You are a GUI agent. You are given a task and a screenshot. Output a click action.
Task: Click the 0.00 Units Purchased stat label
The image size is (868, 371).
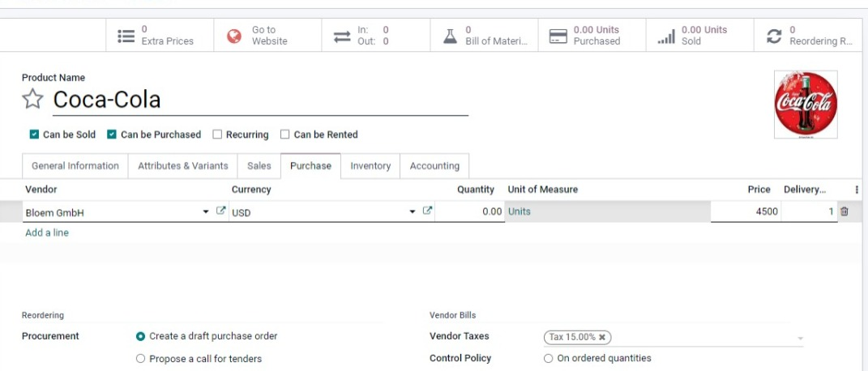(x=596, y=36)
